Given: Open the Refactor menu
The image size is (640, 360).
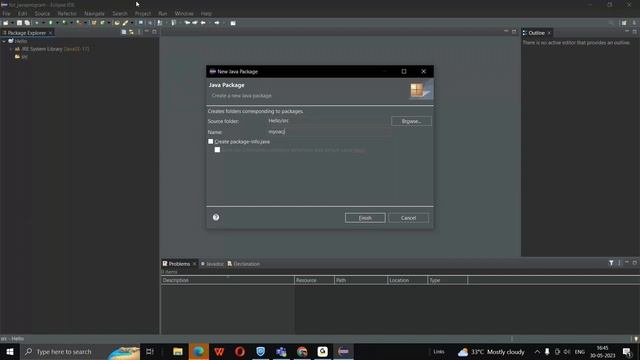Looking at the screenshot, I should 67,13.
